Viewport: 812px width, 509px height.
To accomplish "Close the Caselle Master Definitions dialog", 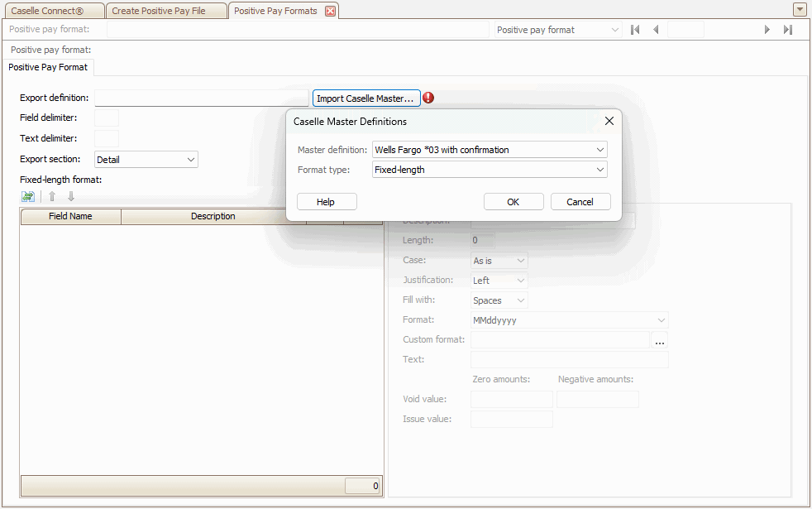I will 609,121.
